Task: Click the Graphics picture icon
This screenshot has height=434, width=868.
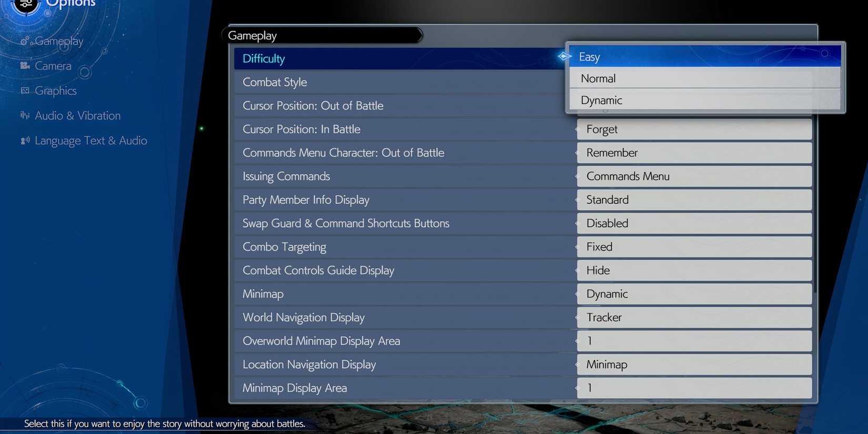Action: coord(25,90)
